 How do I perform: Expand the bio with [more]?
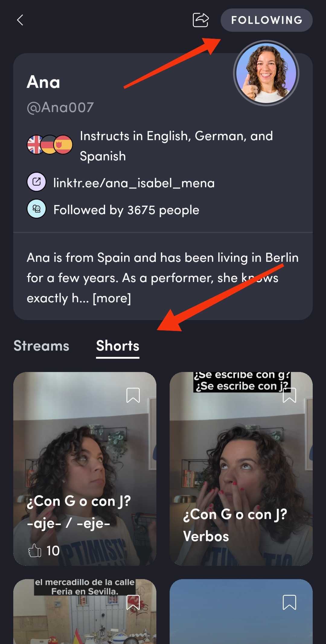click(x=112, y=298)
